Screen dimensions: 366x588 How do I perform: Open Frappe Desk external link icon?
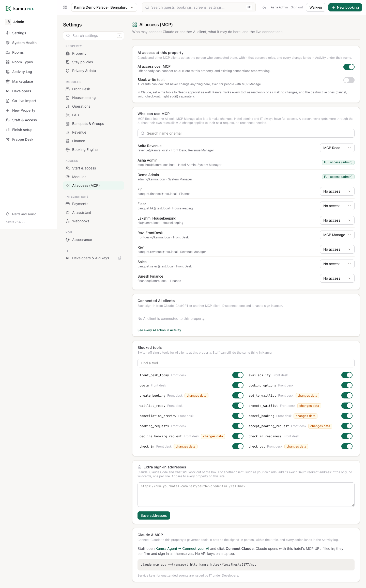pos(8,139)
